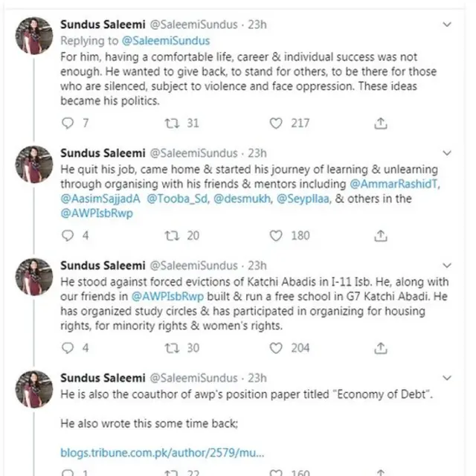This screenshot has height=476, width=476.
Task: Like the tweet with 204 likes
Action: (x=277, y=348)
